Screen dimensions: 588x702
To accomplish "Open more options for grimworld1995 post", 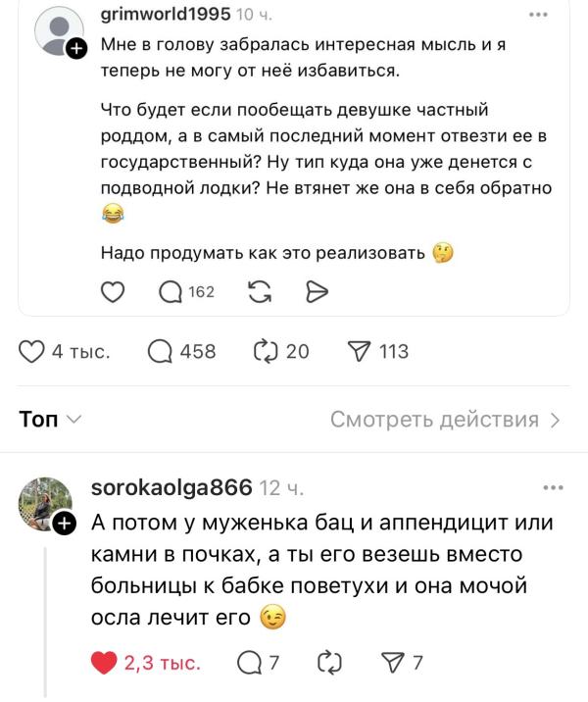I will [539, 15].
